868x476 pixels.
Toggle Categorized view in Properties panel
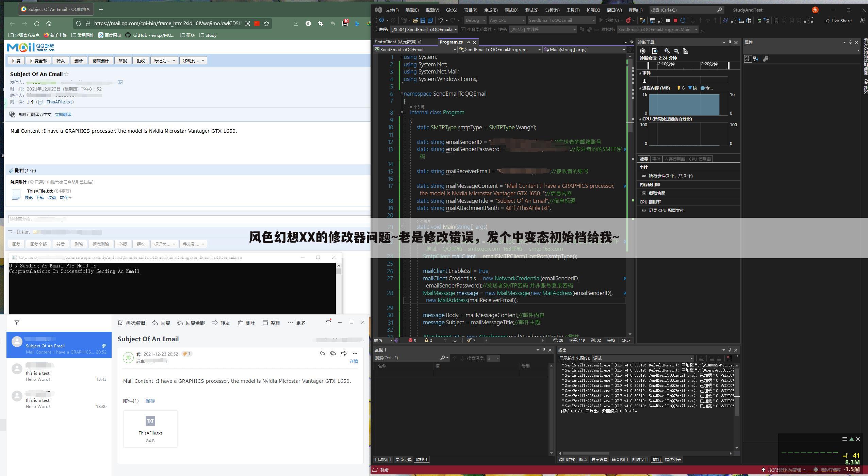pos(748,59)
